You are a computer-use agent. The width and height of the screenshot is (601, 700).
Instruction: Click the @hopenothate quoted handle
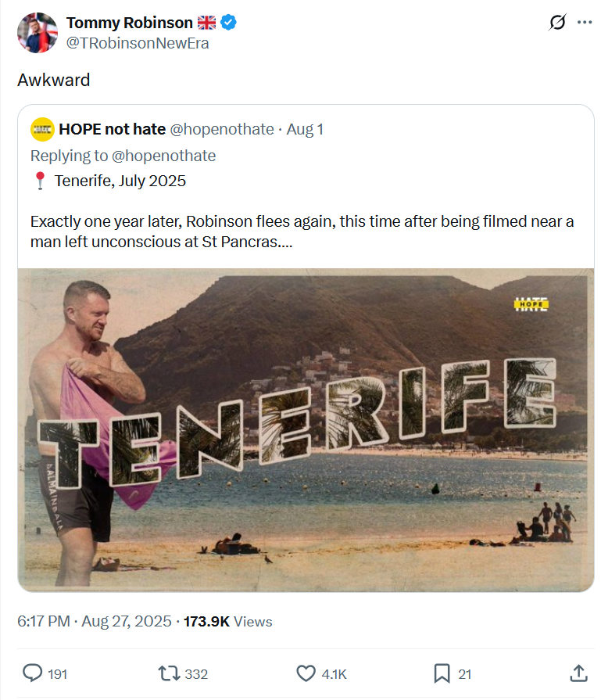tap(222, 129)
